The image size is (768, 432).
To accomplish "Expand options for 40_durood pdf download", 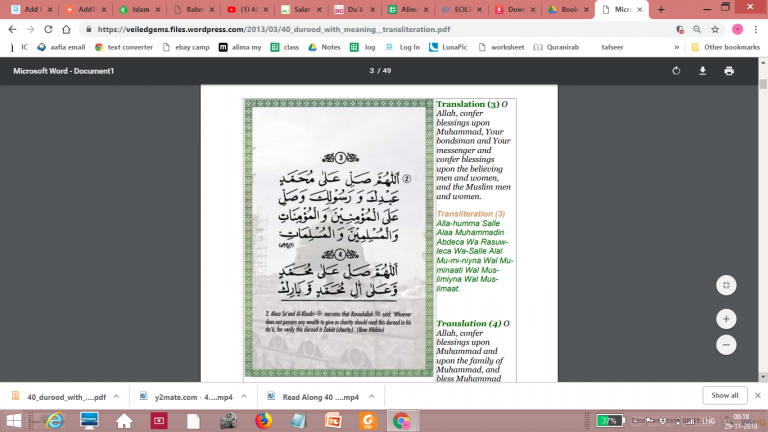I will click(x=117, y=396).
